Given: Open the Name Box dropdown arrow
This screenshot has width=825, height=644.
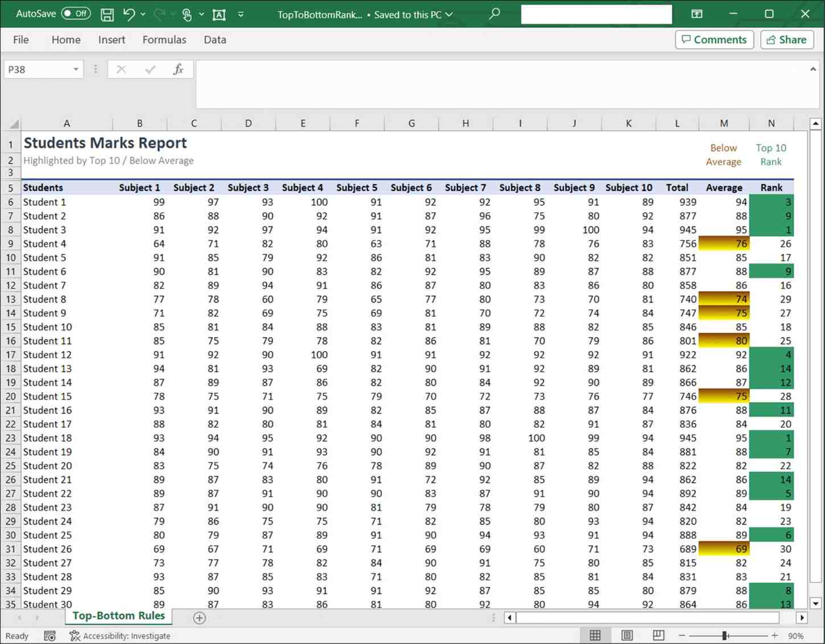Looking at the screenshot, I should [x=76, y=69].
